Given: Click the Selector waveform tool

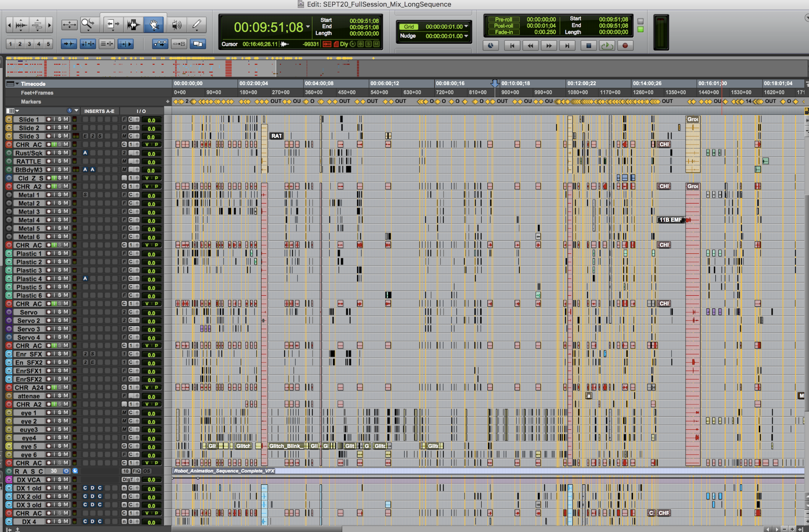Looking at the screenshot, I should coord(133,25).
